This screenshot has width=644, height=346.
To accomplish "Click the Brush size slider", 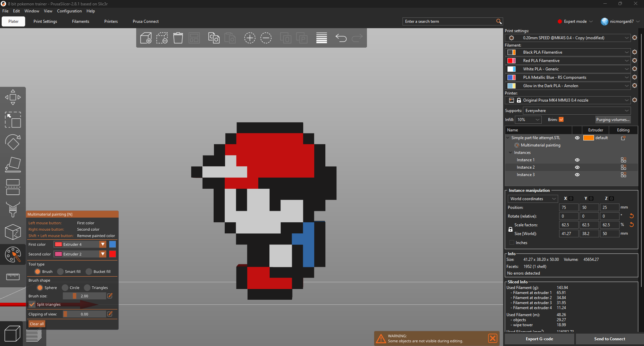I will pyautogui.click(x=84, y=296).
